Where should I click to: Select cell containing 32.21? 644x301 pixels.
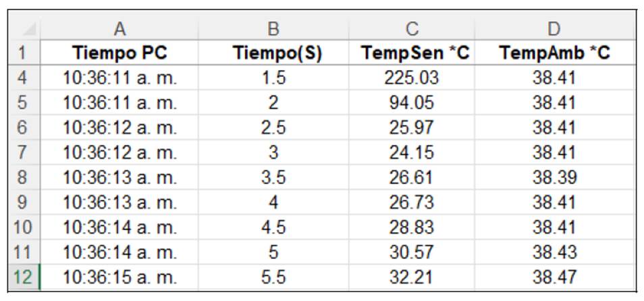pos(412,277)
